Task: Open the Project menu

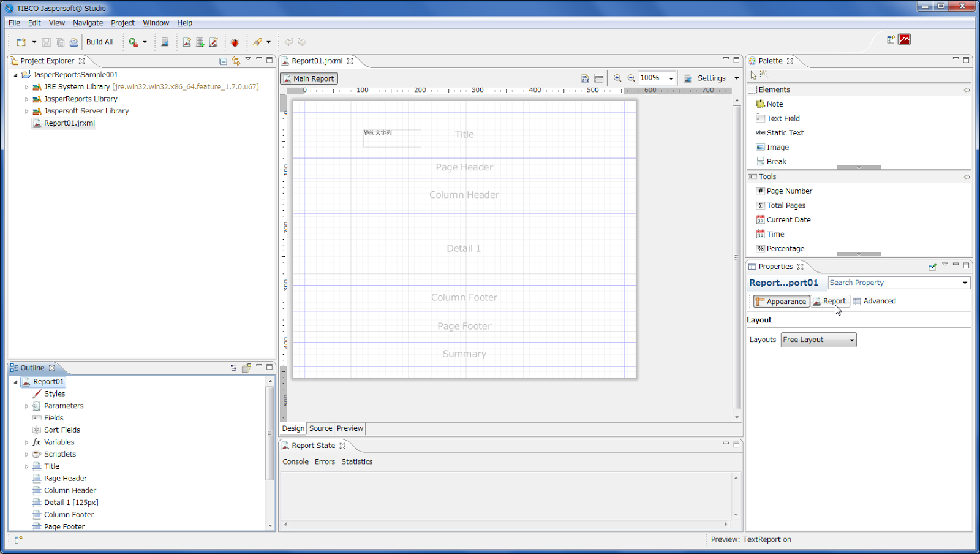Action: pyautogui.click(x=123, y=23)
